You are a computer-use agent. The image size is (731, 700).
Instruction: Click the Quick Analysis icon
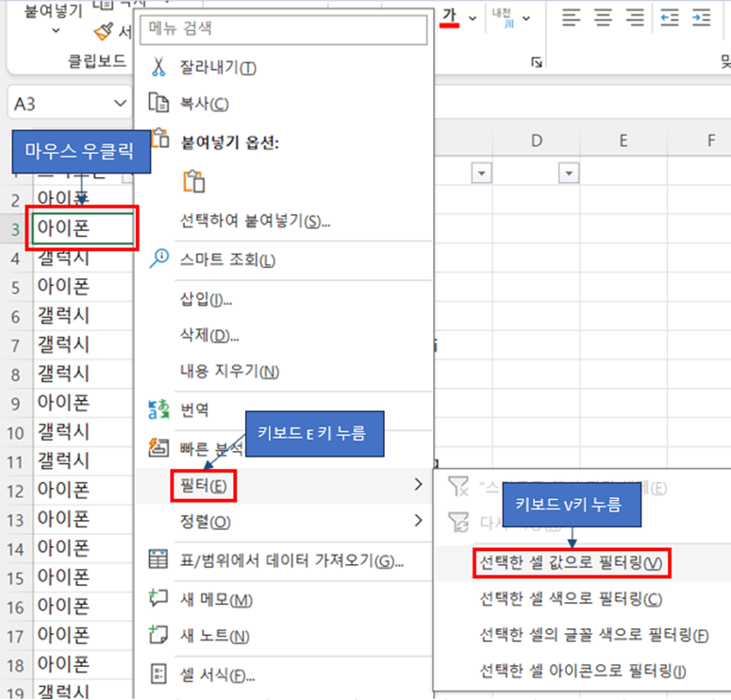(x=158, y=448)
